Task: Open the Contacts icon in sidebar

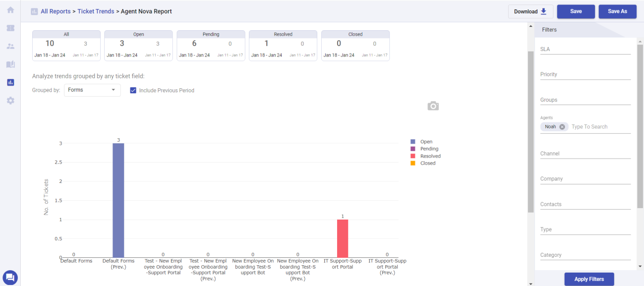Action: pos(10,46)
